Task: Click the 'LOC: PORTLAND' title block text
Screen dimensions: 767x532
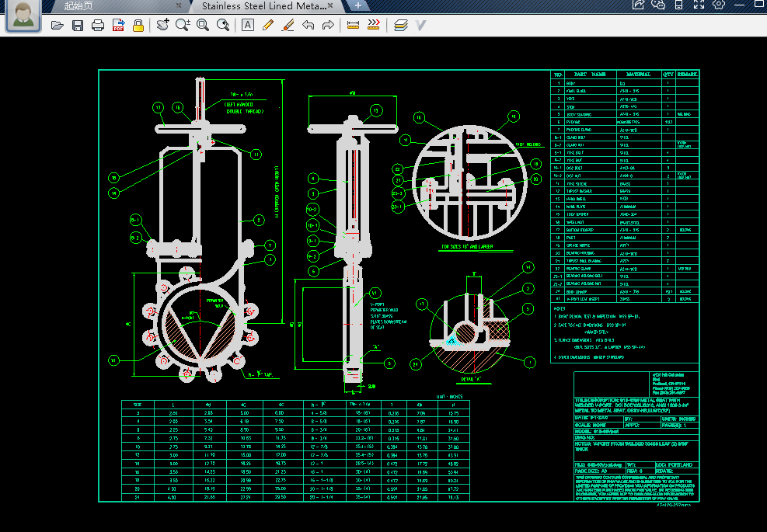Action: pos(675,464)
